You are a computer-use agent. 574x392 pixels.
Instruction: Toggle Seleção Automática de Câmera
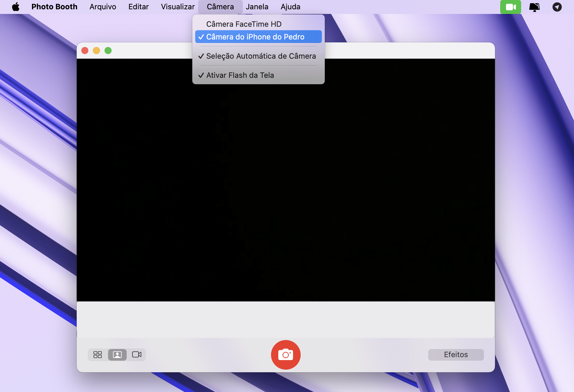[258, 56]
